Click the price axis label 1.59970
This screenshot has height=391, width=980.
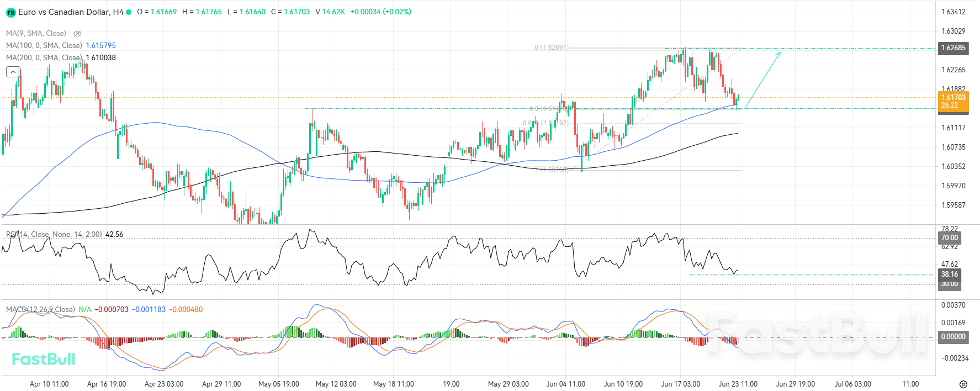[x=953, y=186]
